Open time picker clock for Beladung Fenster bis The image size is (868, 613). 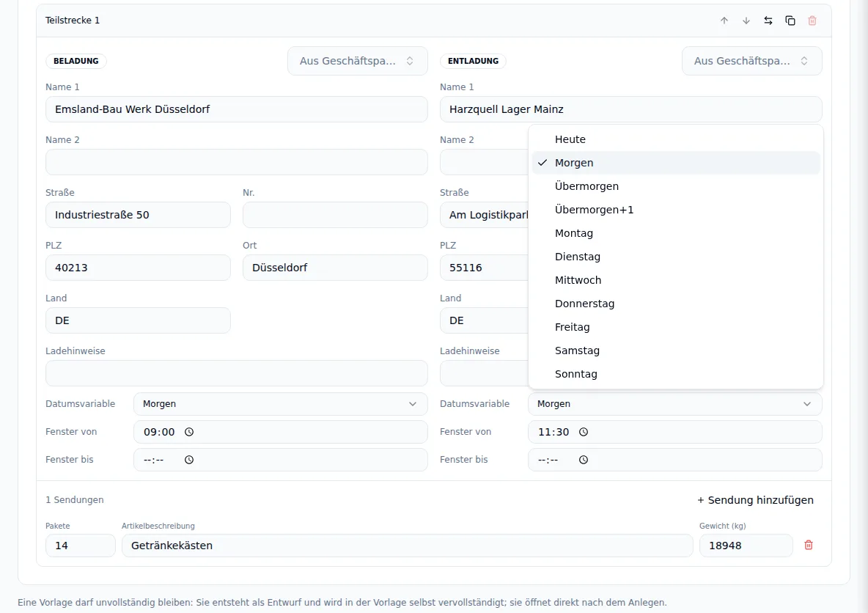click(x=189, y=460)
